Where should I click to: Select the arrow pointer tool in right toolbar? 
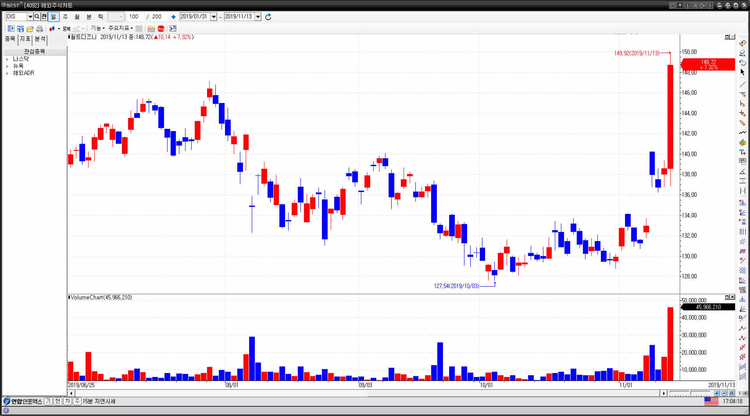pos(742,72)
